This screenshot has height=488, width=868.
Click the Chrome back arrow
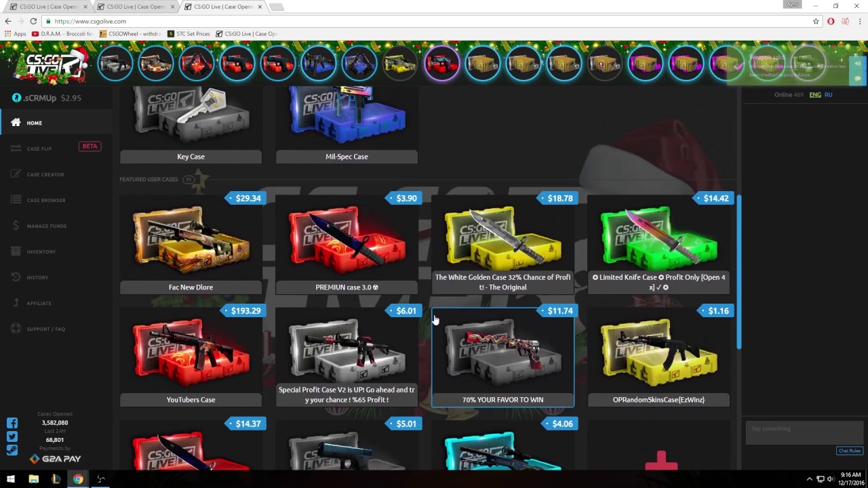point(8,21)
